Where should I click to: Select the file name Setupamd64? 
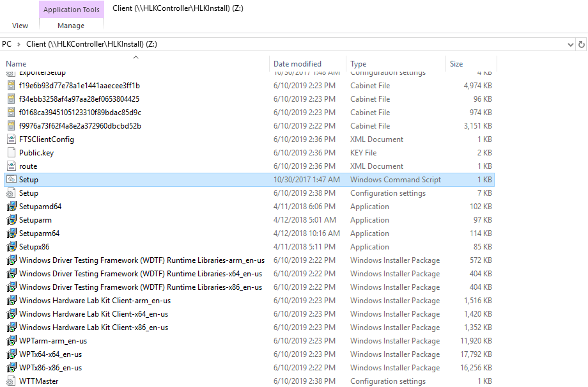click(40, 207)
